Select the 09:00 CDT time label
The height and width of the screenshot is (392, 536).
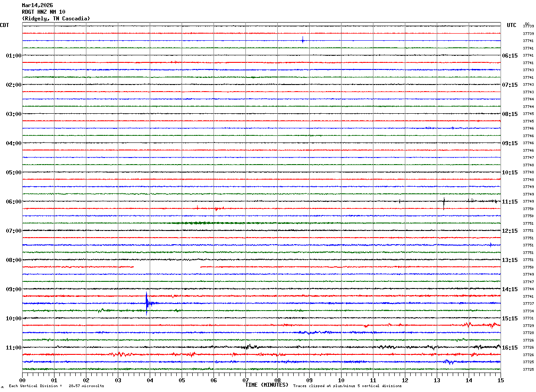click(14, 289)
